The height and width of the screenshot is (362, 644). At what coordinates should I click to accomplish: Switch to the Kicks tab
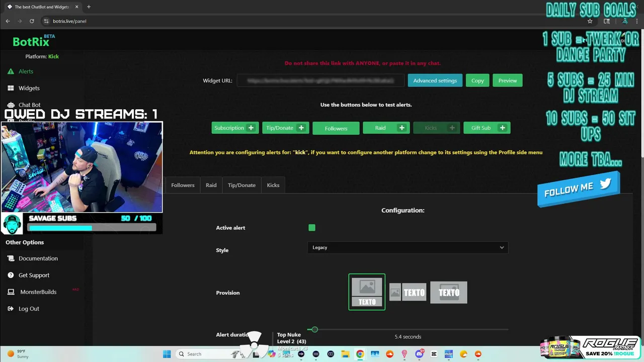pos(273,185)
